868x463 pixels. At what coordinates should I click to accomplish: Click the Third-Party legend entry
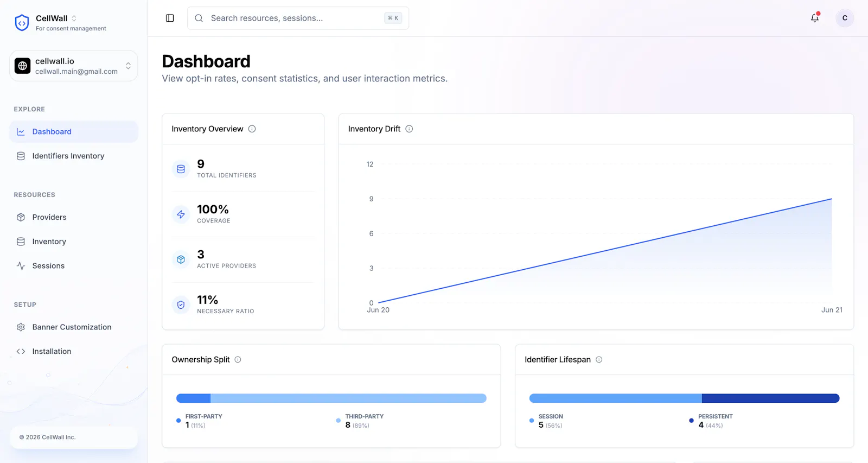[x=360, y=421]
